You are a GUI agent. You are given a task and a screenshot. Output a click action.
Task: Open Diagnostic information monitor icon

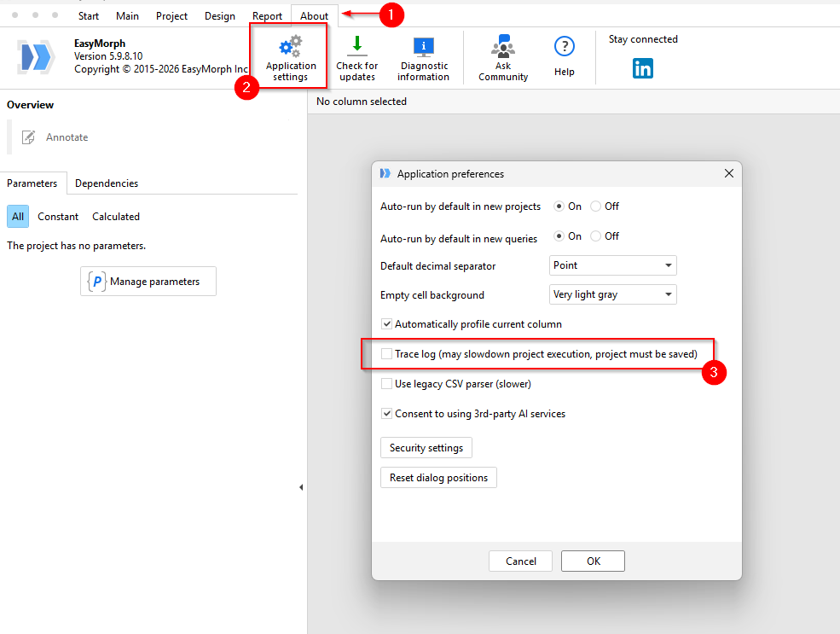(423, 47)
